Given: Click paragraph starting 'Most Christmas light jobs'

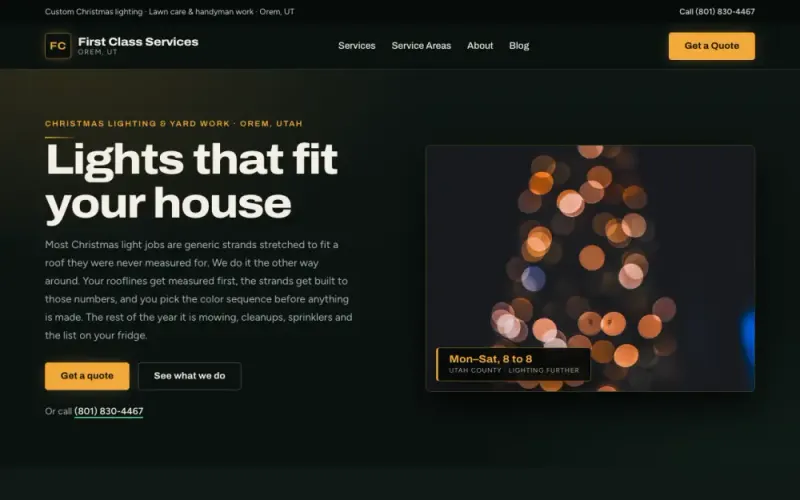Looking at the screenshot, I should click(198, 290).
